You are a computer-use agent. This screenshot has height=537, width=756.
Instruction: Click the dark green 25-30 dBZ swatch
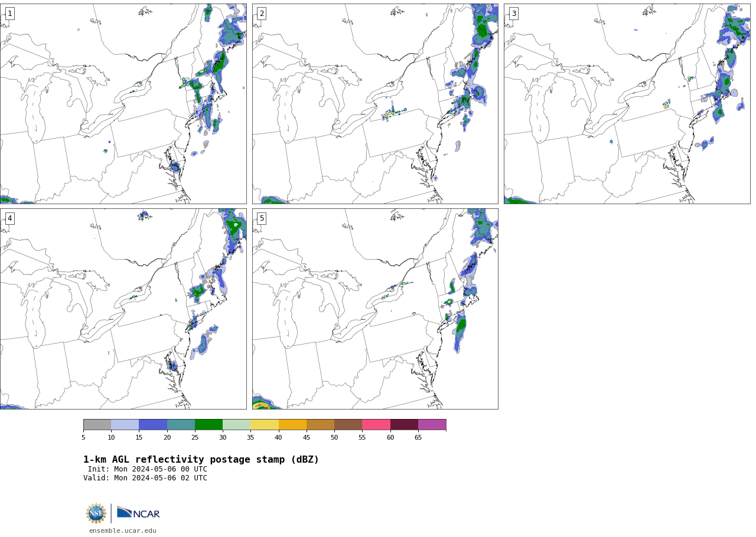tap(208, 425)
